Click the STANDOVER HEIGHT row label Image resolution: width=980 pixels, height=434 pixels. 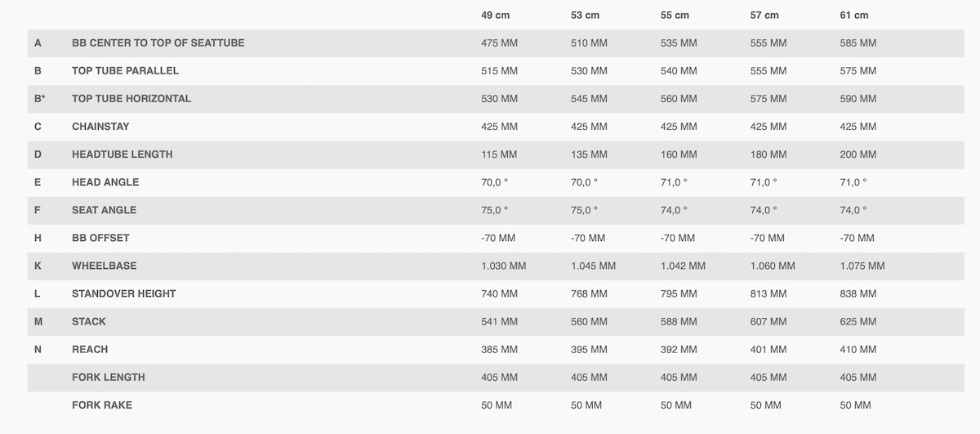[124, 293]
